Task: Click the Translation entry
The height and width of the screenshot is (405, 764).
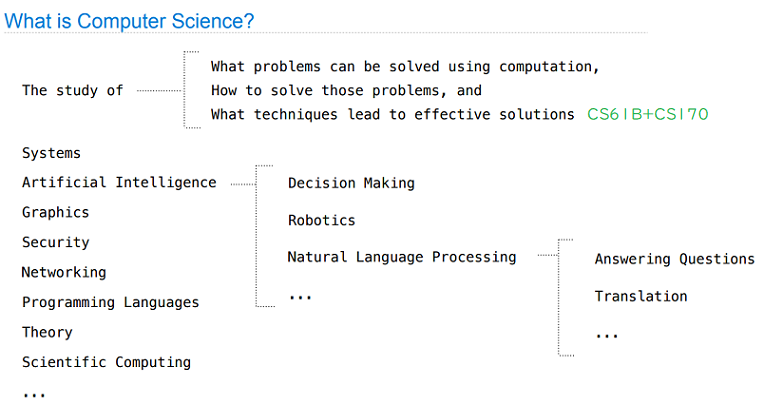Action: coord(641,296)
